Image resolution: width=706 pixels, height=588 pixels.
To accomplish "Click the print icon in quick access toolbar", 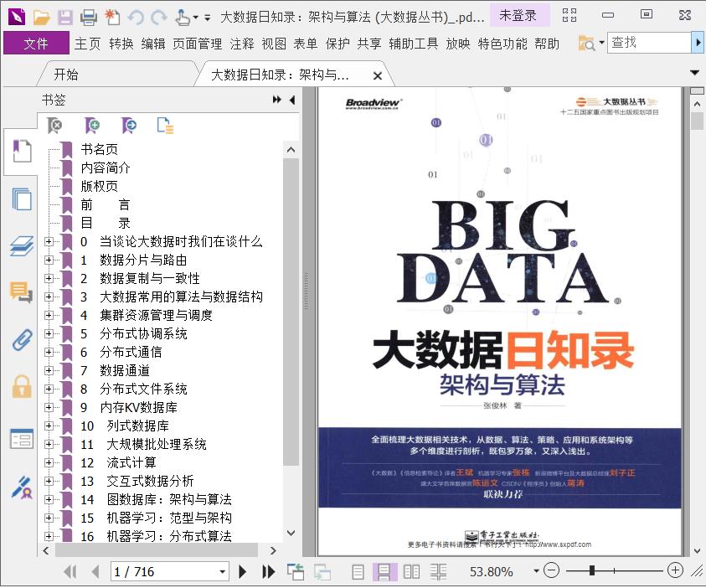I will (88, 17).
